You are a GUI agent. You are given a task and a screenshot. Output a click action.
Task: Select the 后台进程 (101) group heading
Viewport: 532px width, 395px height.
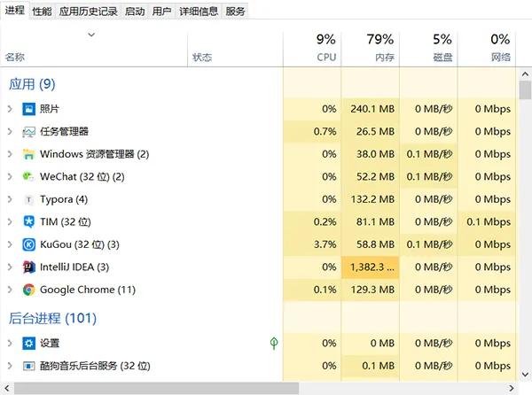[52, 318]
